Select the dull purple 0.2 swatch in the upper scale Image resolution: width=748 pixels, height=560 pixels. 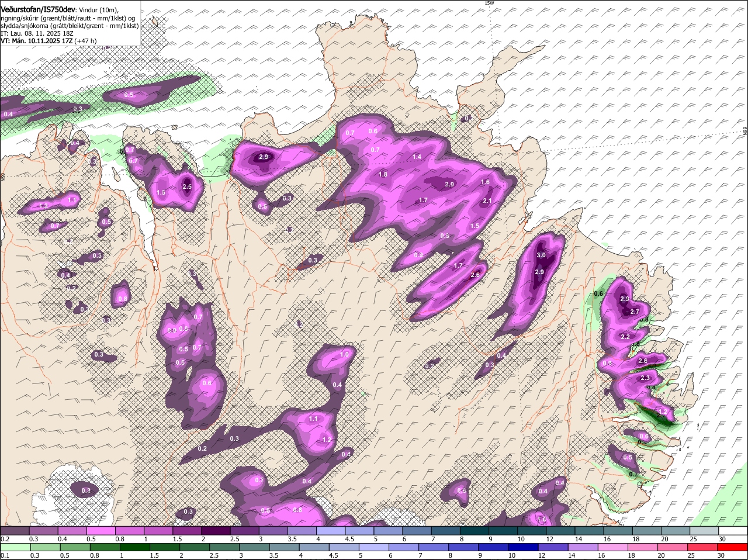tap(15, 531)
